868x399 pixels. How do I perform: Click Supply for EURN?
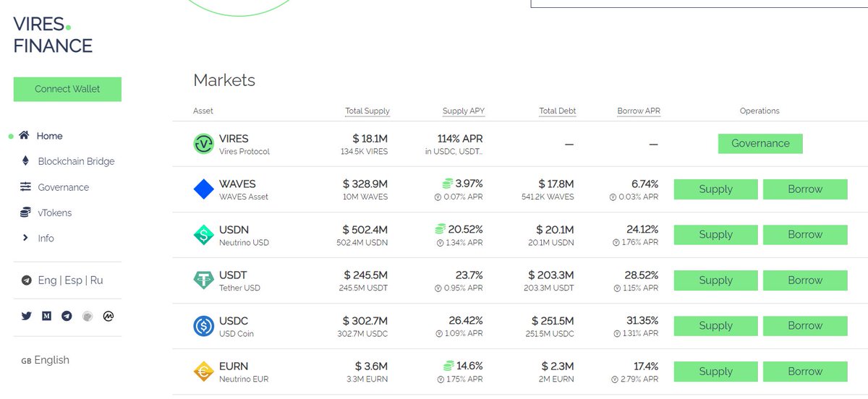[x=716, y=372]
